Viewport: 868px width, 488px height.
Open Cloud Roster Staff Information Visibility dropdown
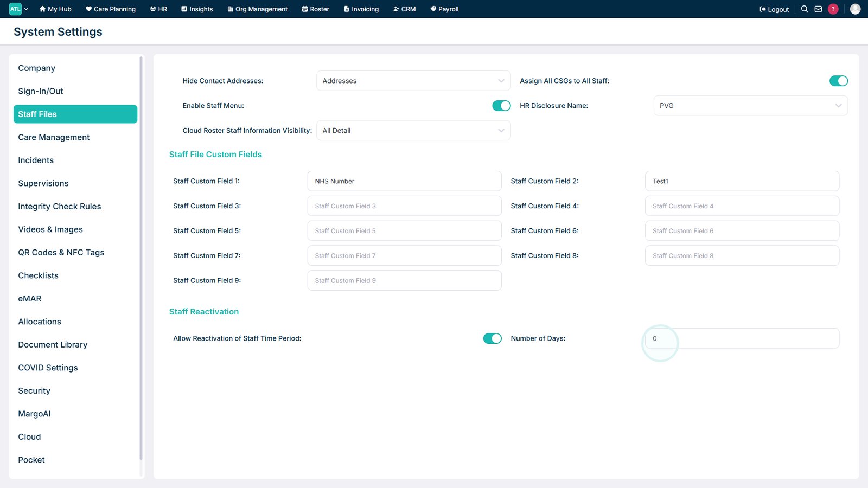click(413, 131)
